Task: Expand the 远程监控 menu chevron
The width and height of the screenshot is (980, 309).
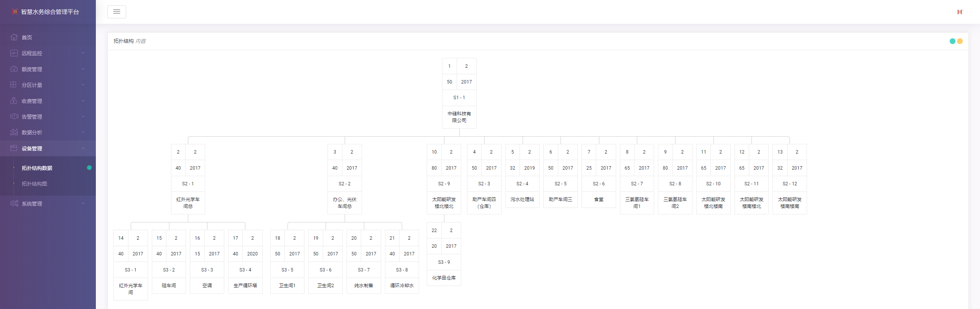Action: pyautogui.click(x=83, y=53)
